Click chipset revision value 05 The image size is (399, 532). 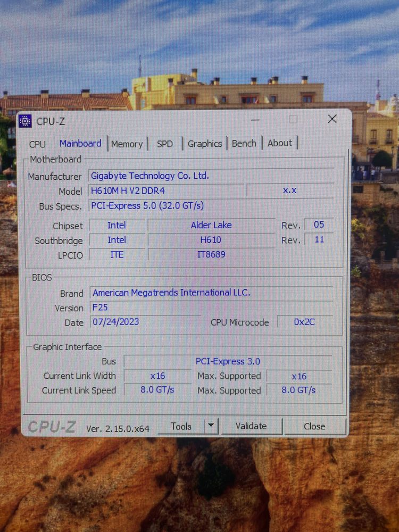(319, 225)
